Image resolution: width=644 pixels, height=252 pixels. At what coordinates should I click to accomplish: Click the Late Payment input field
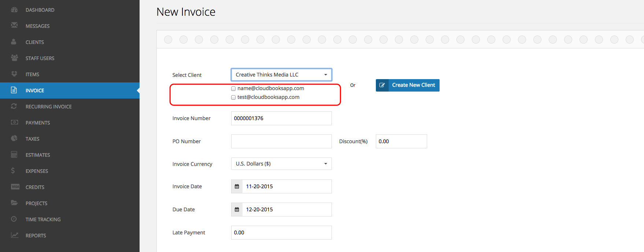click(x=281, y=233)
